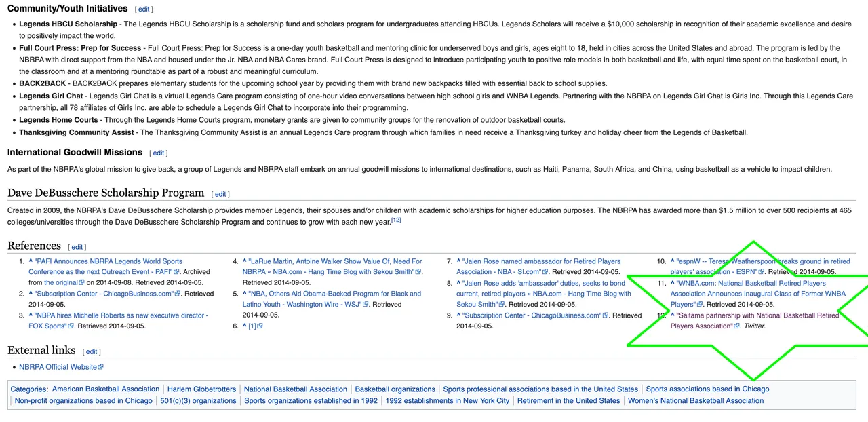Click the 'Twitter' text in reference 12
This screenshot has height=422, width=868.
(x=754, y=326)
